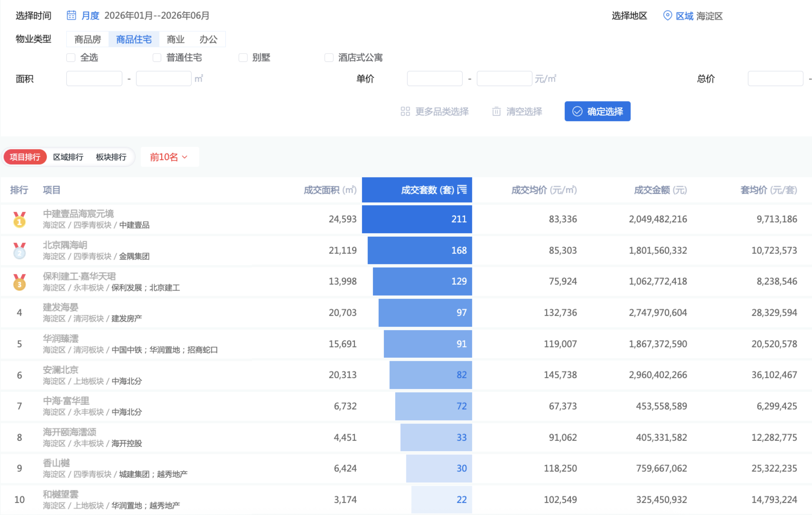Click the 项目 column header

click(52, 190)
